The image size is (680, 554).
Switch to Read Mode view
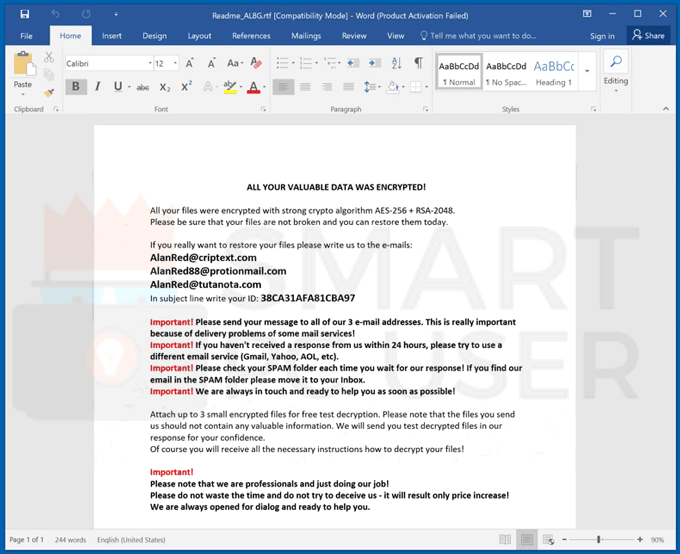tap(505, 540)
